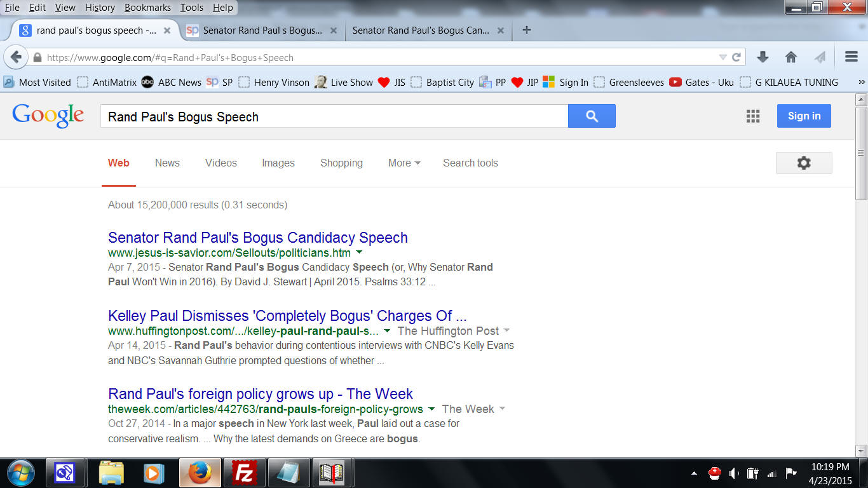The image size is (868, 488).
Task: Switch to the Images results tab
Action: point(278,163)
